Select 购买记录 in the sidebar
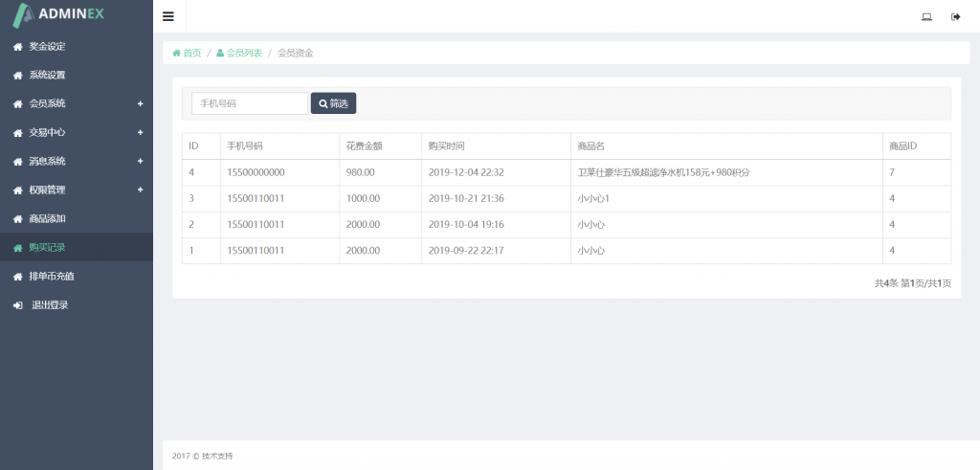 tap(47, 247)
